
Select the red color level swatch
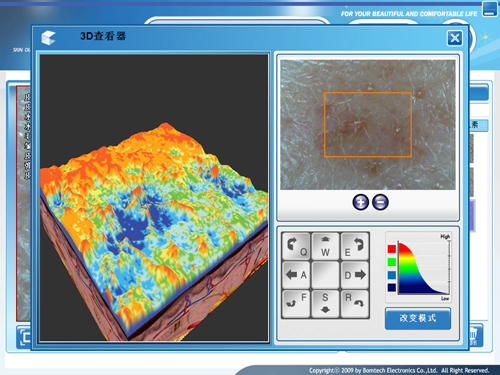point(392,249)
